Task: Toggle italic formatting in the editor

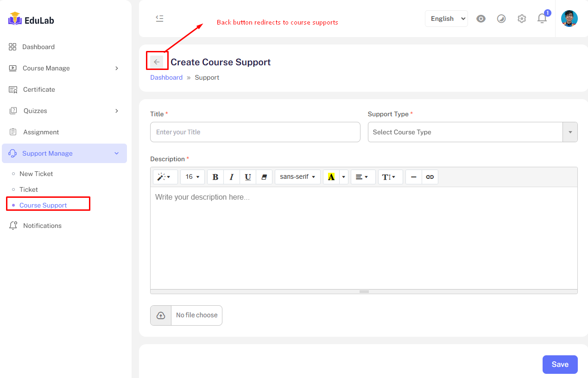Action: pyautogui.click(x=231, y=177)
